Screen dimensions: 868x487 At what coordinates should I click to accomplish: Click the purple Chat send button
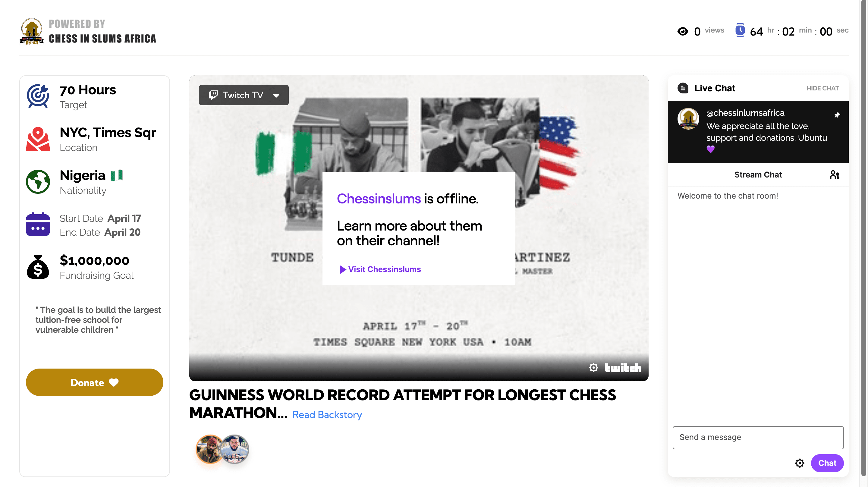(x=827, y=463)
